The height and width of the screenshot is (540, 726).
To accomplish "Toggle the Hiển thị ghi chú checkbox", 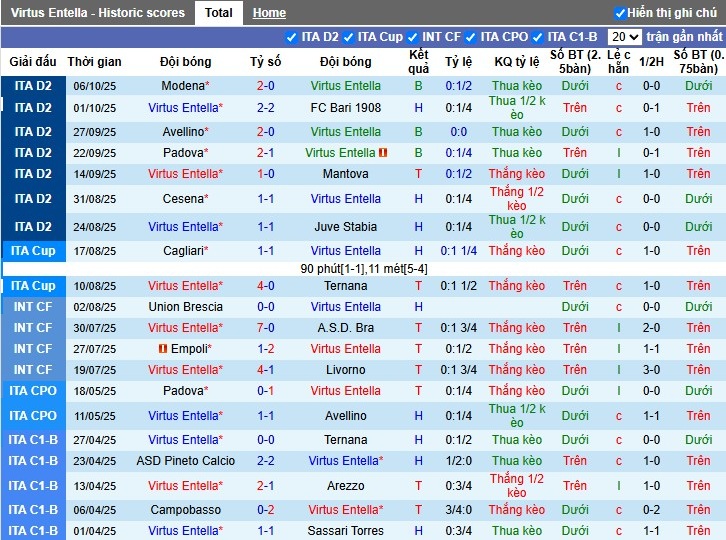I will [620, 13].
